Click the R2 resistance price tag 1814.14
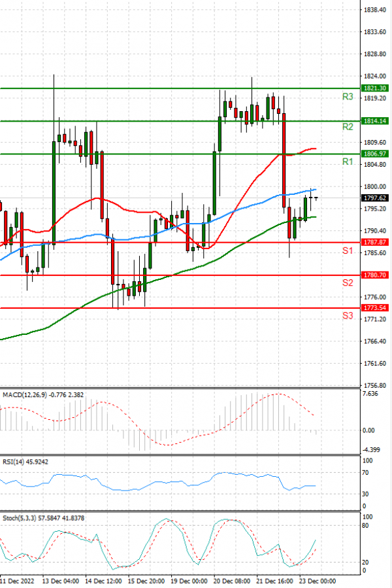This screenshot has height=588, width=392. pyautogui.click(x=374, y=121)
